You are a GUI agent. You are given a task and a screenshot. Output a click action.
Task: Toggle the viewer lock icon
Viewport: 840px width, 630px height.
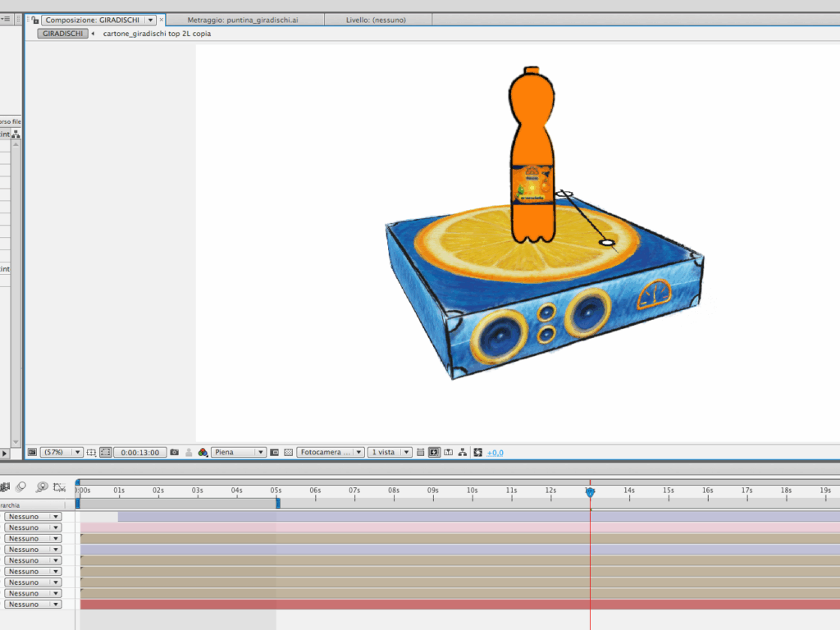[x=34, y=20]
